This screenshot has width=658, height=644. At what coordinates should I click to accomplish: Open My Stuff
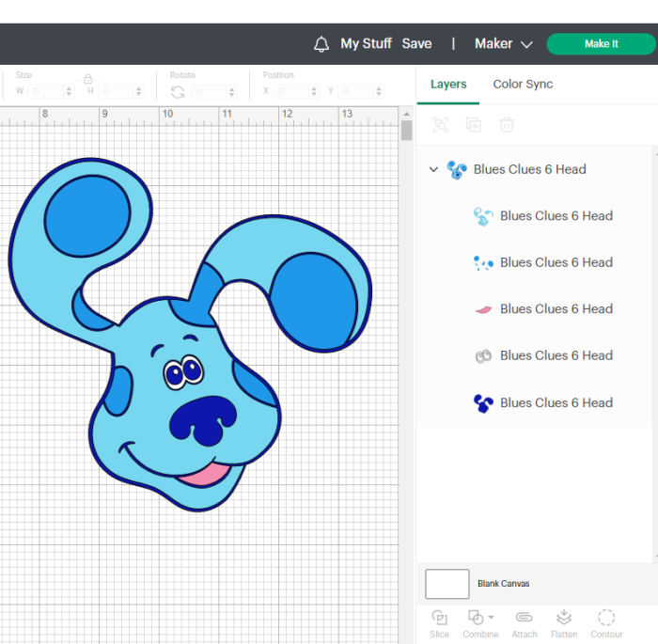click(x=366, y=43)
